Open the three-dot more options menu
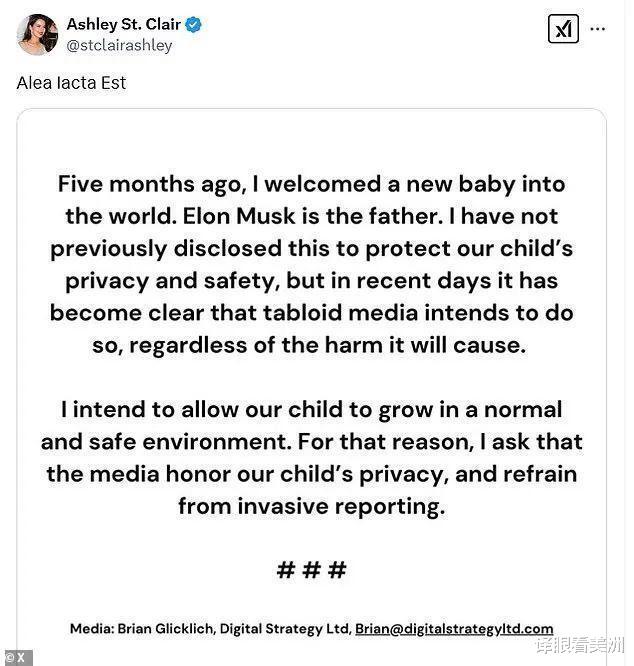This screenshot has height=666, width=634. pos(598,29)
